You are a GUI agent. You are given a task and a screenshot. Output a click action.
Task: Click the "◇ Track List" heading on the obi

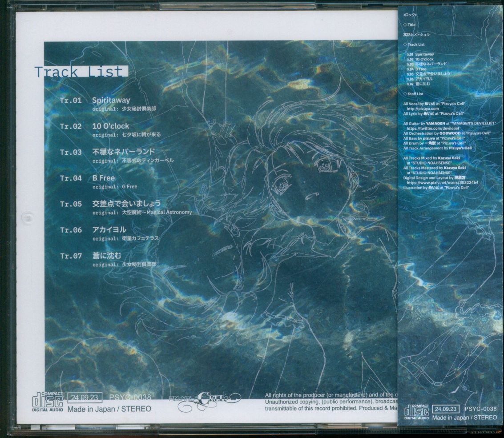pyautogui.click(x=414, y=44)
